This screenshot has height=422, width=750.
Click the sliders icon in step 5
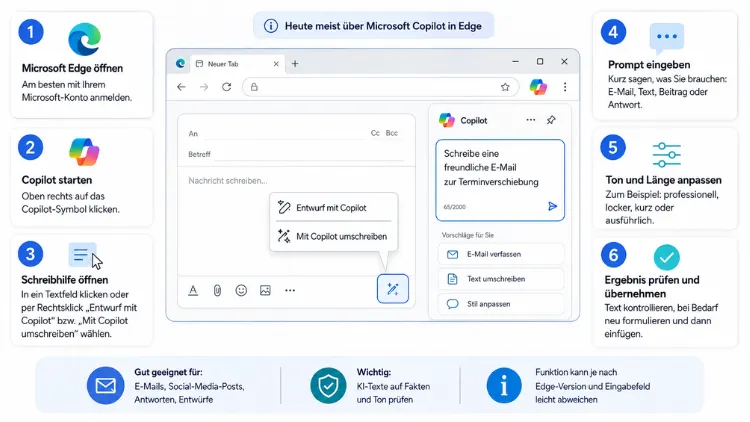tap(667, 155)
